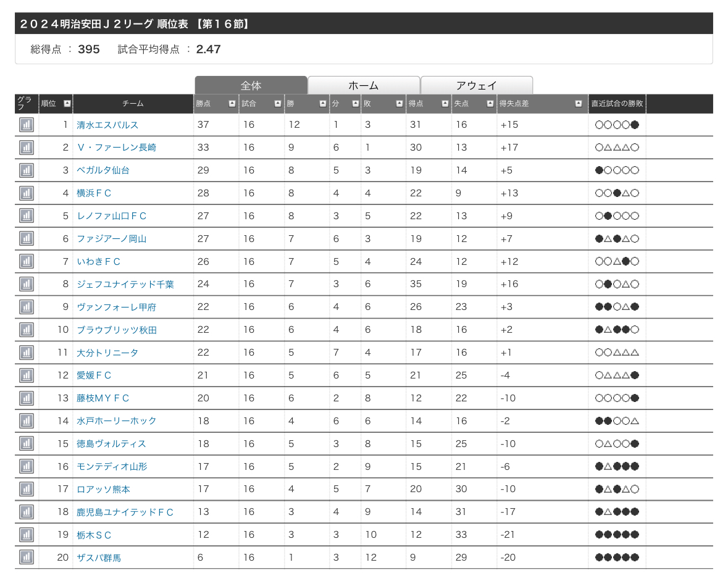The height and width of the screenshot is (578, 728).
Task: Open graph icon for ブラウブリッツ秋田 row
Action: (27, 330)
